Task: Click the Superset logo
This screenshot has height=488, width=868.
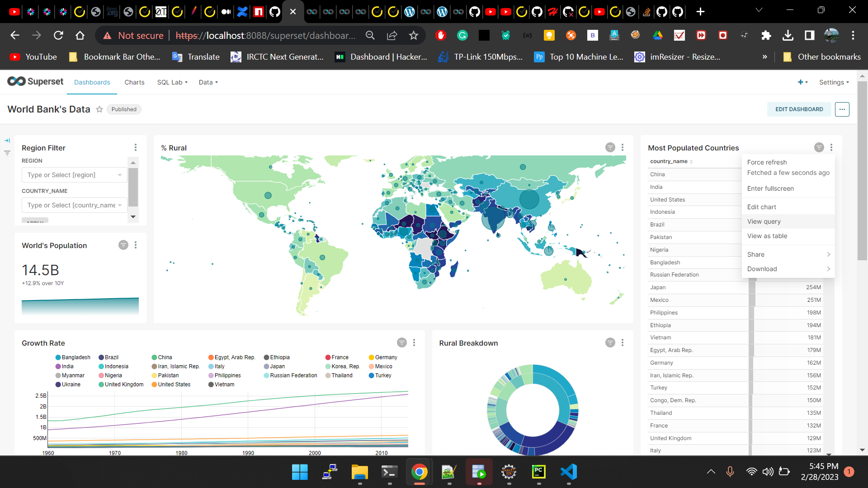Action: coord(35,81)
